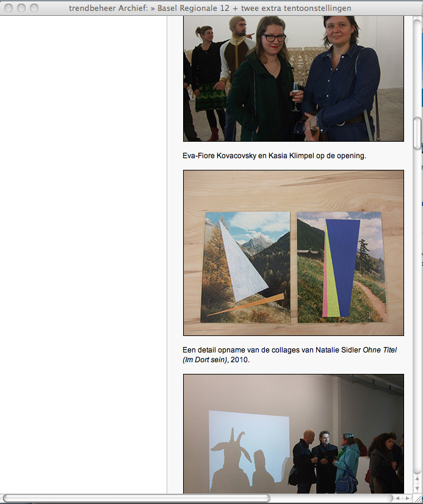423x504 pixels.
Task: Click the vertical scrollbar thumb
Action: (x=417, y=133)
